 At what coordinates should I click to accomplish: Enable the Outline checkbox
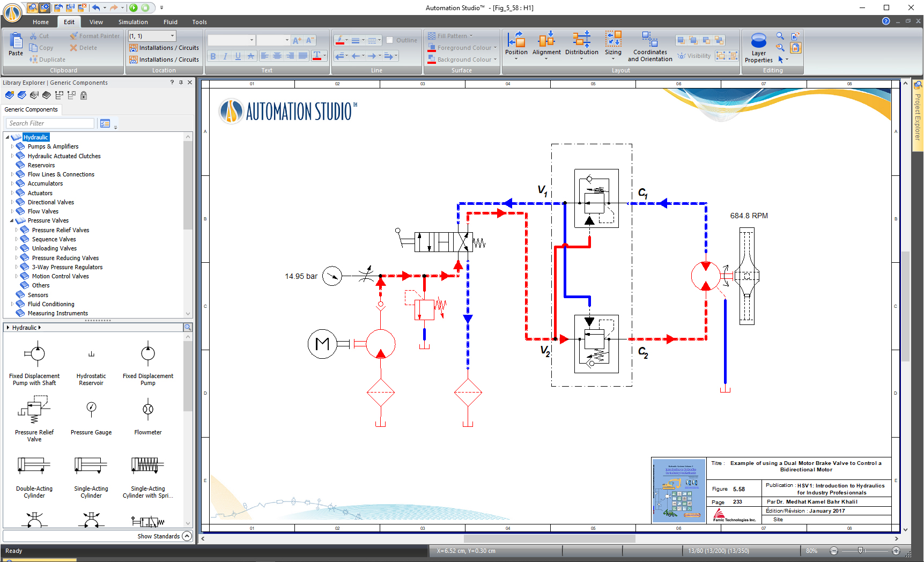pyautogui.click(x=390, y=40)
